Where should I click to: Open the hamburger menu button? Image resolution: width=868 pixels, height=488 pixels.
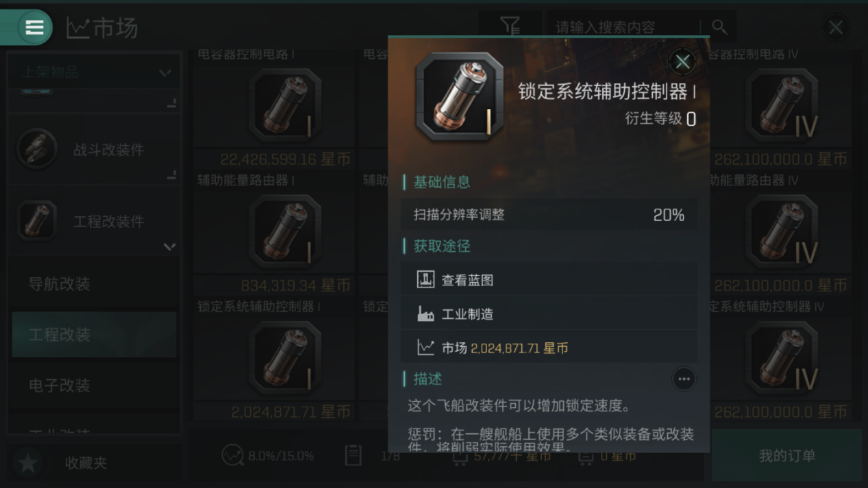pos(34,27)
